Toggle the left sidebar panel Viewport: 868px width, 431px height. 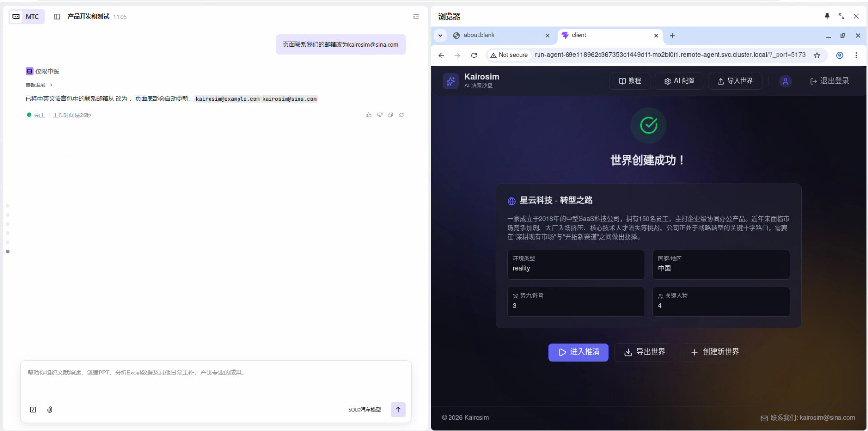point(57,17)
